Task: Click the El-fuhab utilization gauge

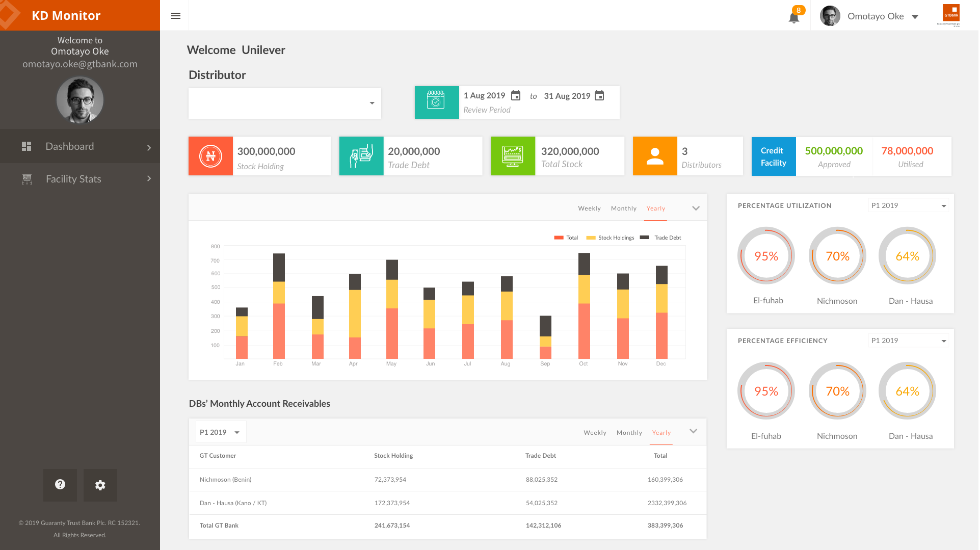Action: pyautogui.click(x=766, y=256)
